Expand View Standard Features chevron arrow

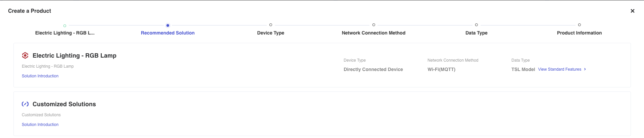click(585, 69)
